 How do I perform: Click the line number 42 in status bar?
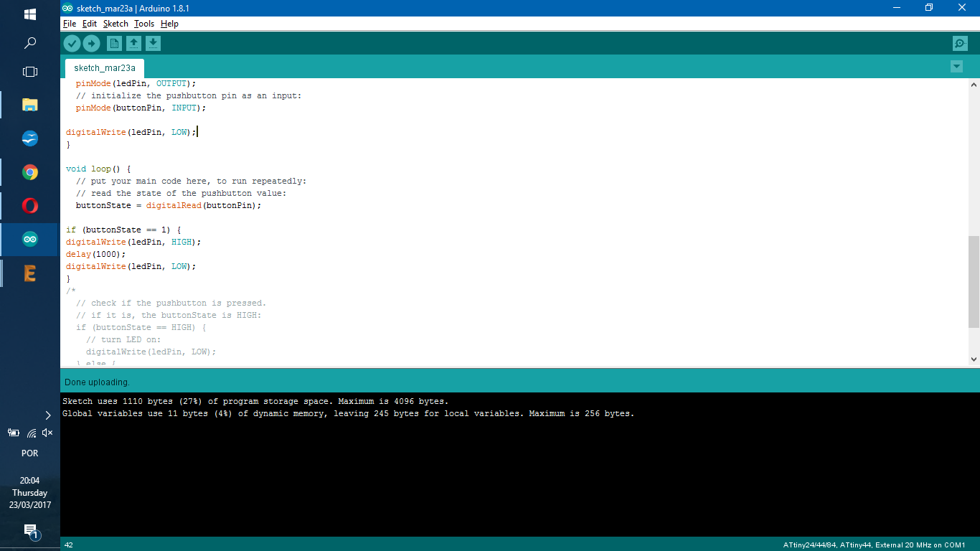pyautogui.click(x=69, y=545)
